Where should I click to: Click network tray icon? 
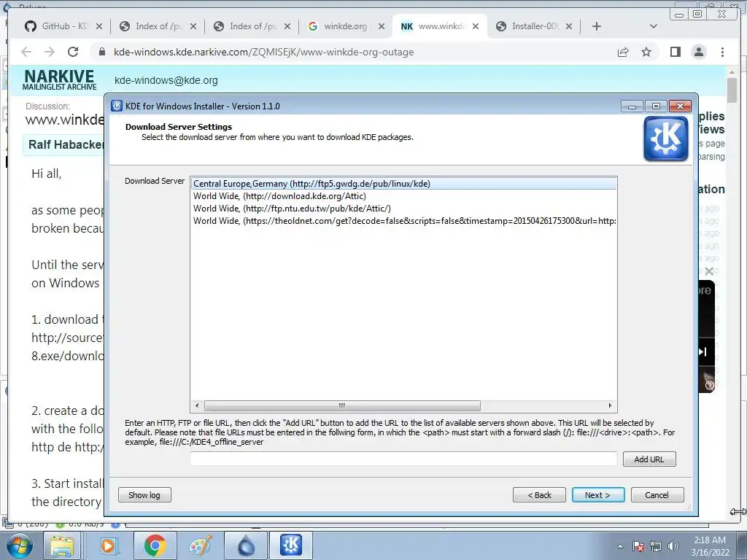[x=656, y=546]
